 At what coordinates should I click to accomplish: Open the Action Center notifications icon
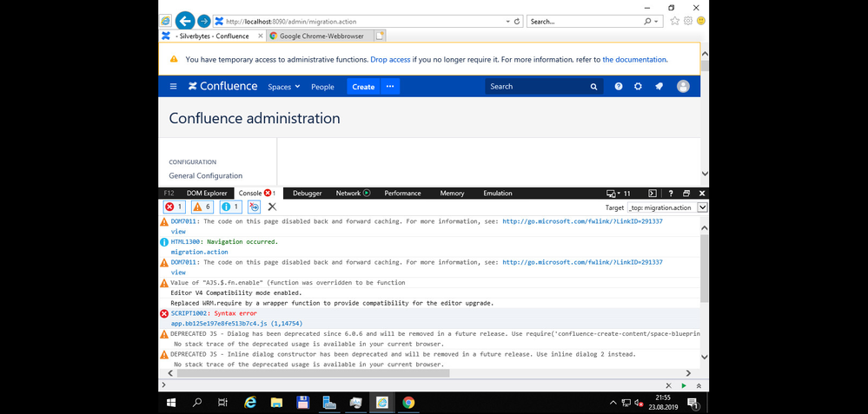pos(692,403)
